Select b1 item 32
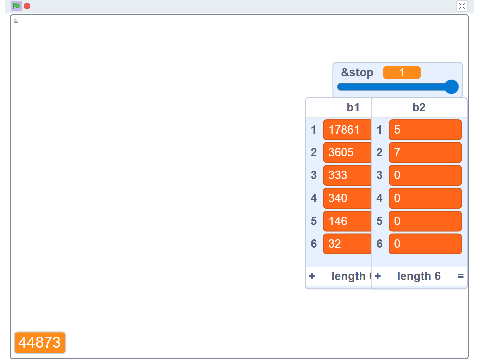 tap(347, 244)
